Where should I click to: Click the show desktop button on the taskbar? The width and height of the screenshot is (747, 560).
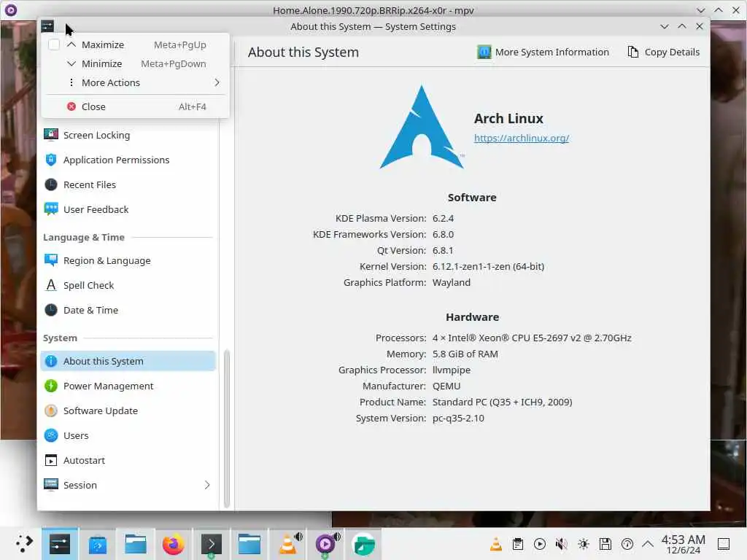tap(724, 544)
